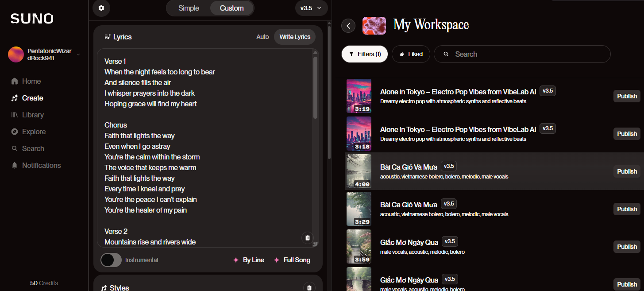Viewport: 644px width, 291px height.
Task: Open Filters (1) button
Action: click(365, 54)
